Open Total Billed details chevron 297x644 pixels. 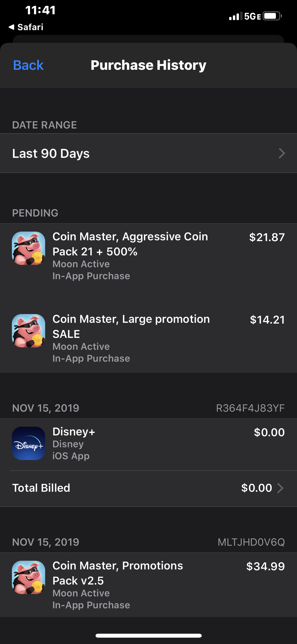pyautogui.click(x=280, y=488)
